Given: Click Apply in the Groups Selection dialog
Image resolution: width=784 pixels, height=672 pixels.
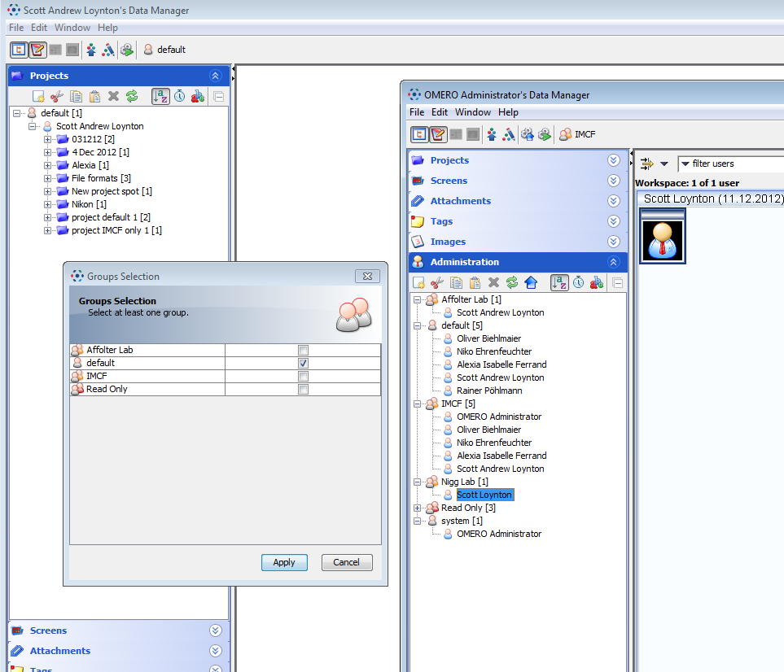Looking at the screenshot, I should (284, 562).
